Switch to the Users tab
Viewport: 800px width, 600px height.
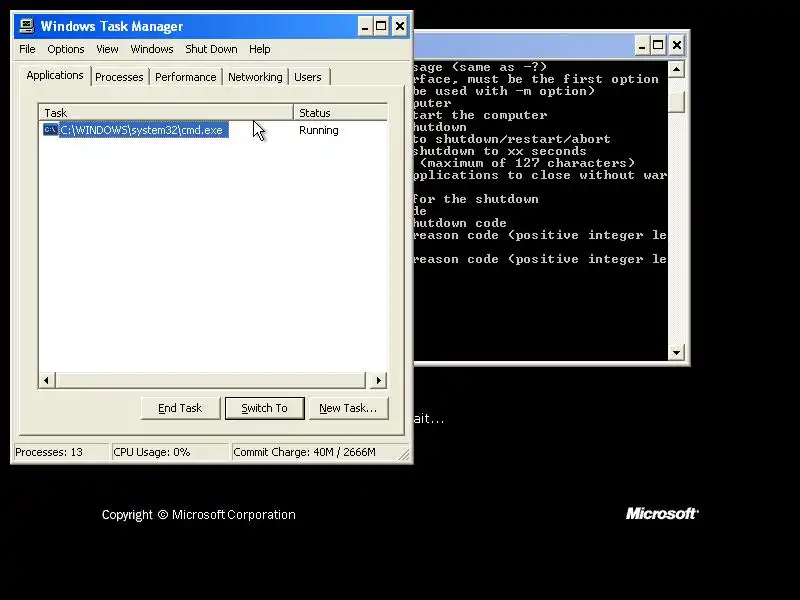pyautogui.click(x=308, y=77)
